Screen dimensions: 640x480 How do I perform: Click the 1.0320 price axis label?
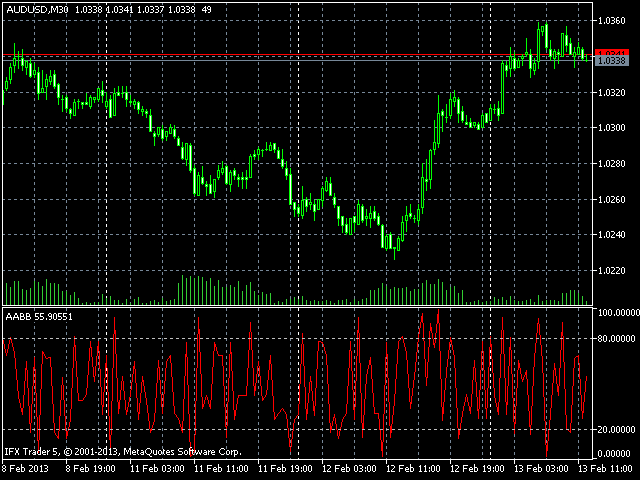[611, 93]
